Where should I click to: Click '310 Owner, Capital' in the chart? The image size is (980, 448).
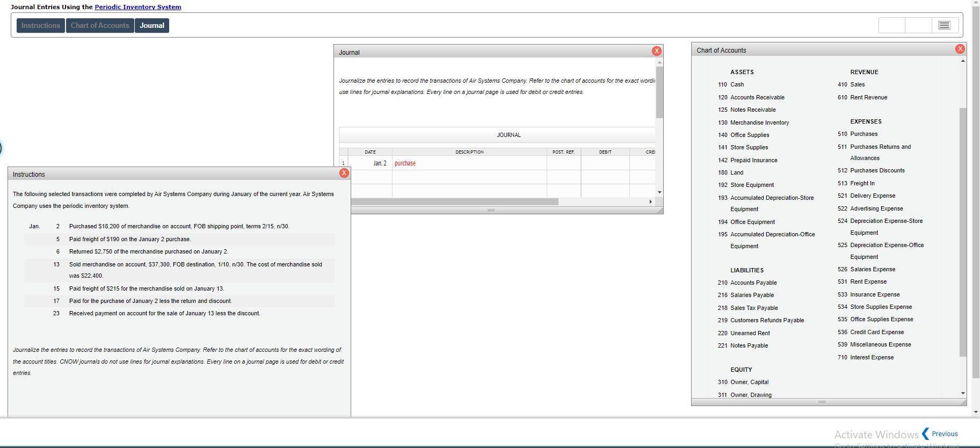(743, 382)
